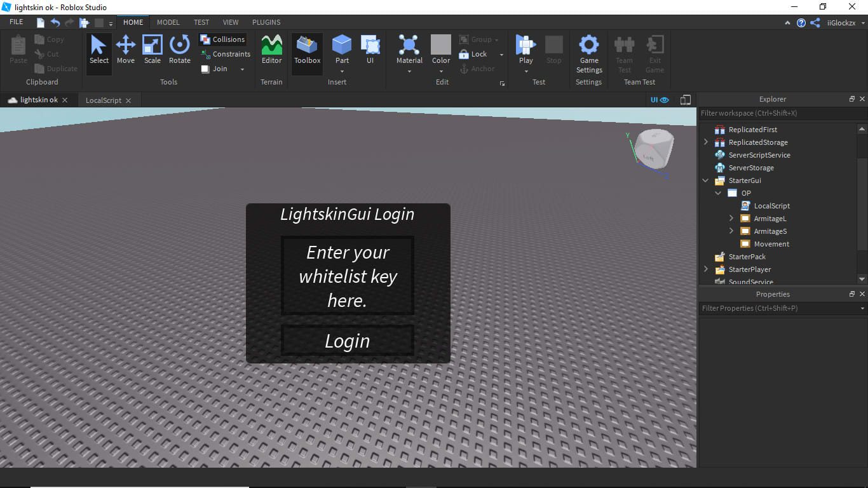This screenshot has width=868, height=488.
Task: Close the LocalScript tab
Action: pyautogui.click(x=128, y=100)
